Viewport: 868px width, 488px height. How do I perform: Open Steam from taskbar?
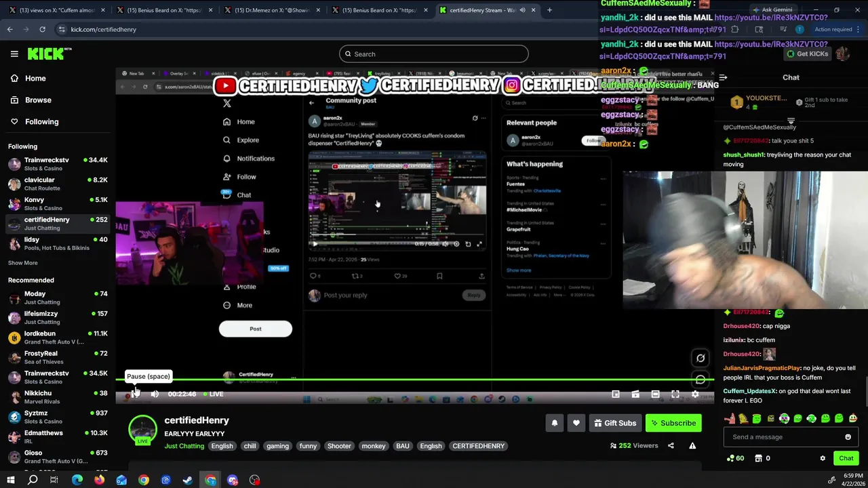tap(188, 480)
